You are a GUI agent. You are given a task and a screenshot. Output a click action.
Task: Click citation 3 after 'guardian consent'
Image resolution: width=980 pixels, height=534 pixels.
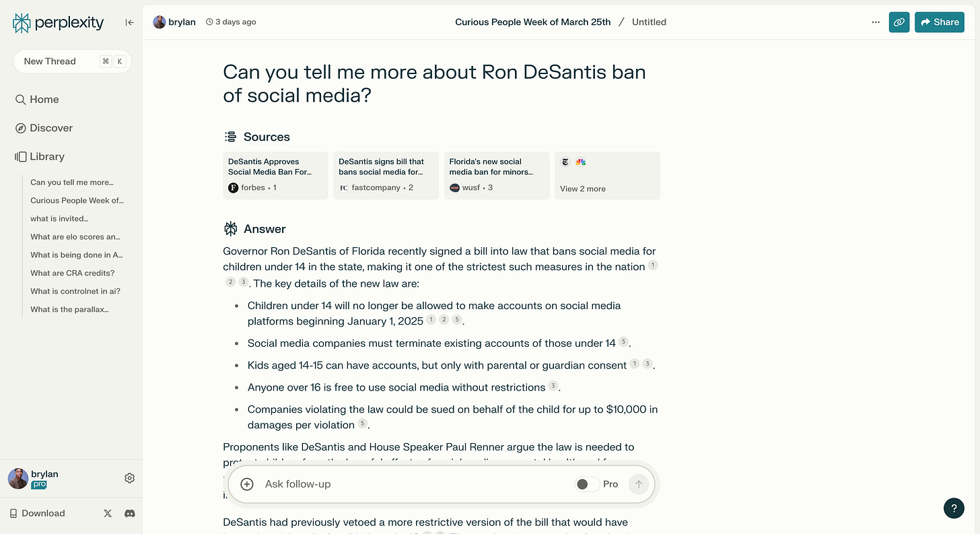[647, 364]
